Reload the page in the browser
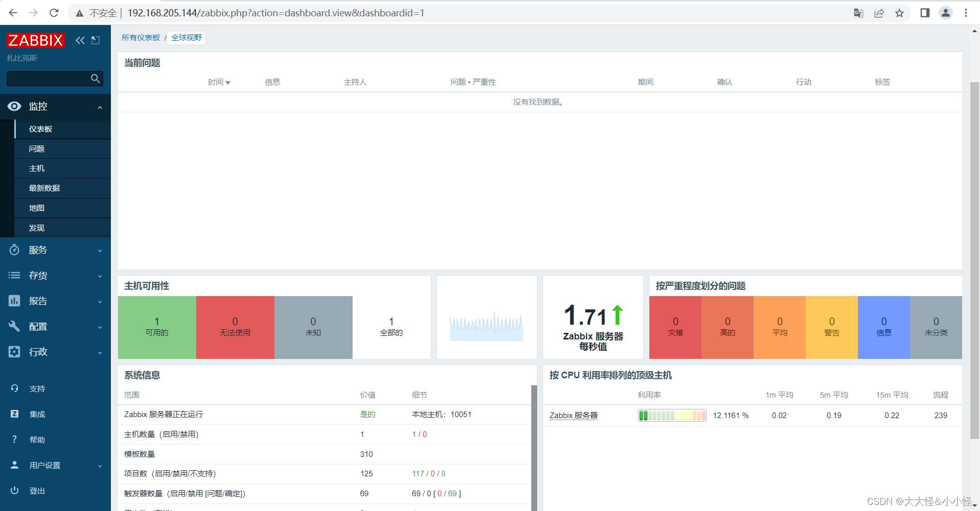 pos(54,13)
